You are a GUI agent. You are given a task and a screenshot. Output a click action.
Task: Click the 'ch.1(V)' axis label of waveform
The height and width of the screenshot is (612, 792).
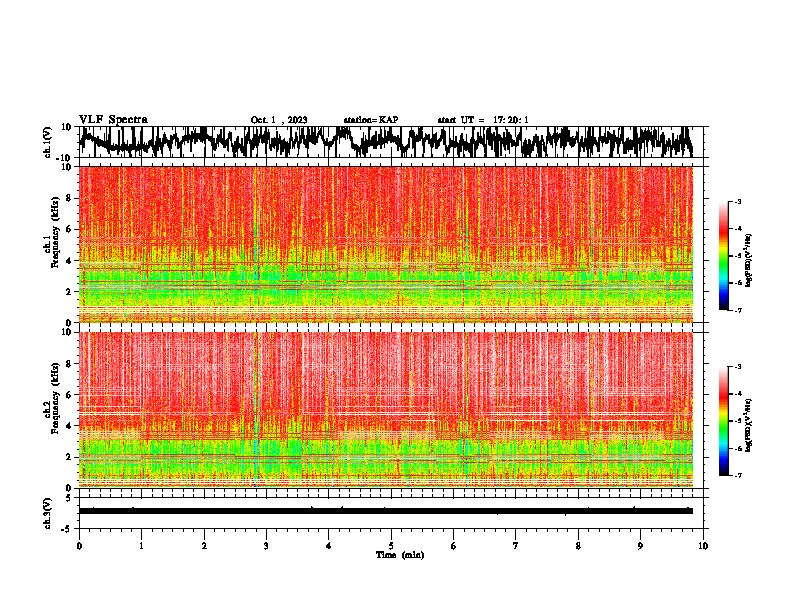coord(49,142)
